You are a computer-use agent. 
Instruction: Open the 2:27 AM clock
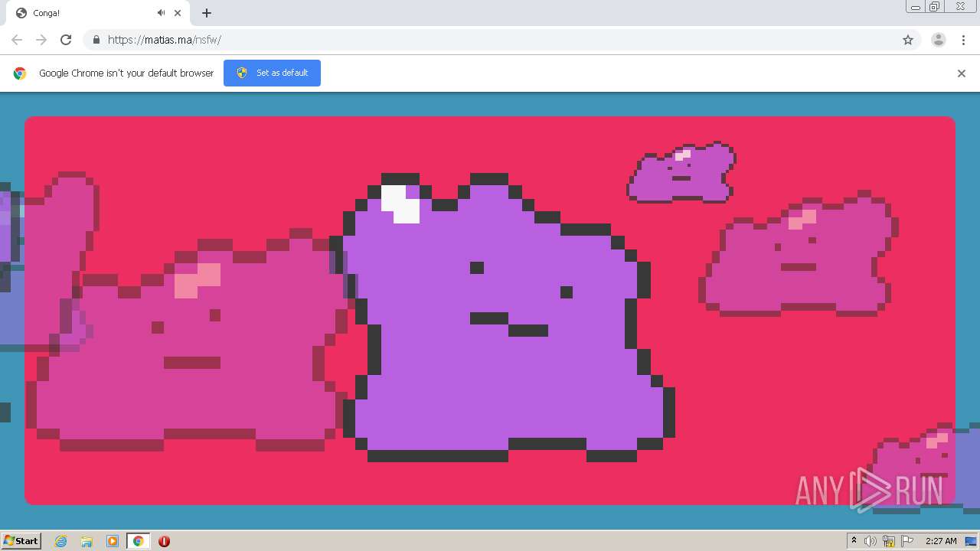941,541
